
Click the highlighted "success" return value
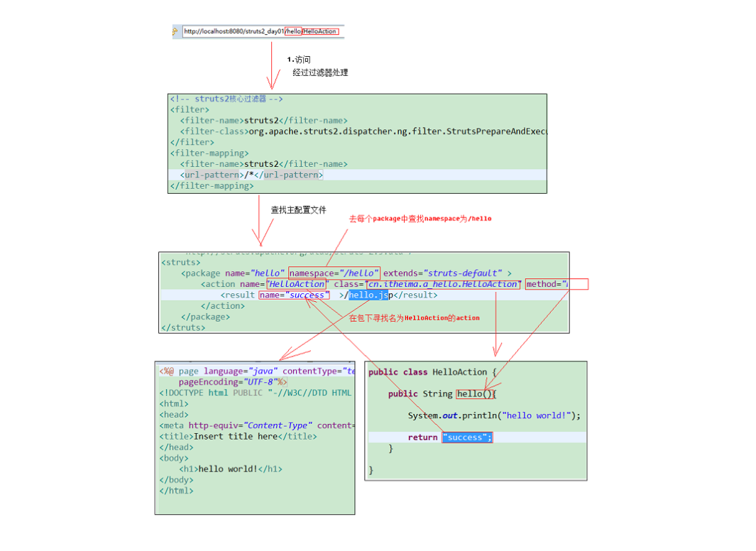466,437
